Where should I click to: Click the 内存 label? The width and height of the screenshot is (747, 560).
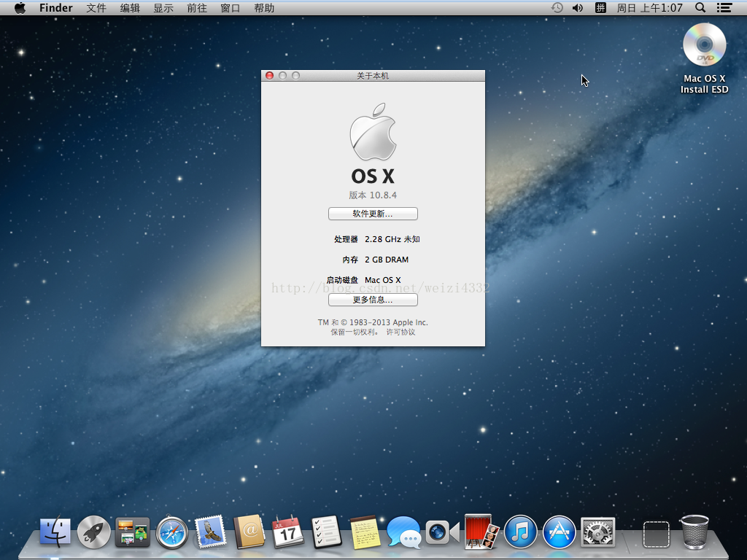350,260
